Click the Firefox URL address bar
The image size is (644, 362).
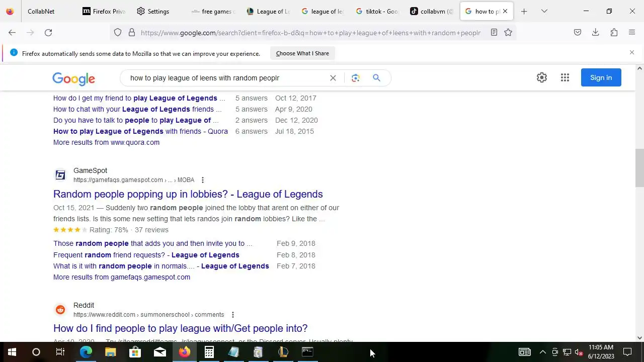click(310, 33)
